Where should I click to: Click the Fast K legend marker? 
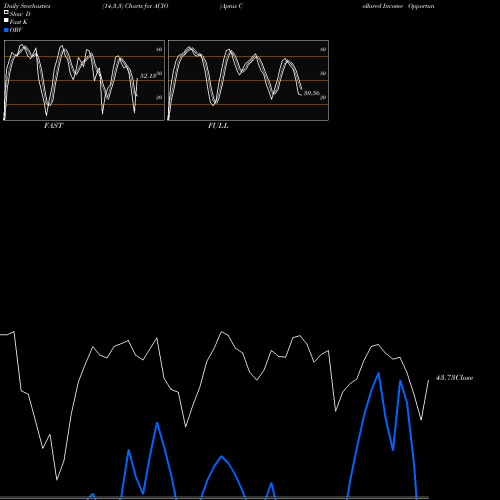tap(6, 21)
